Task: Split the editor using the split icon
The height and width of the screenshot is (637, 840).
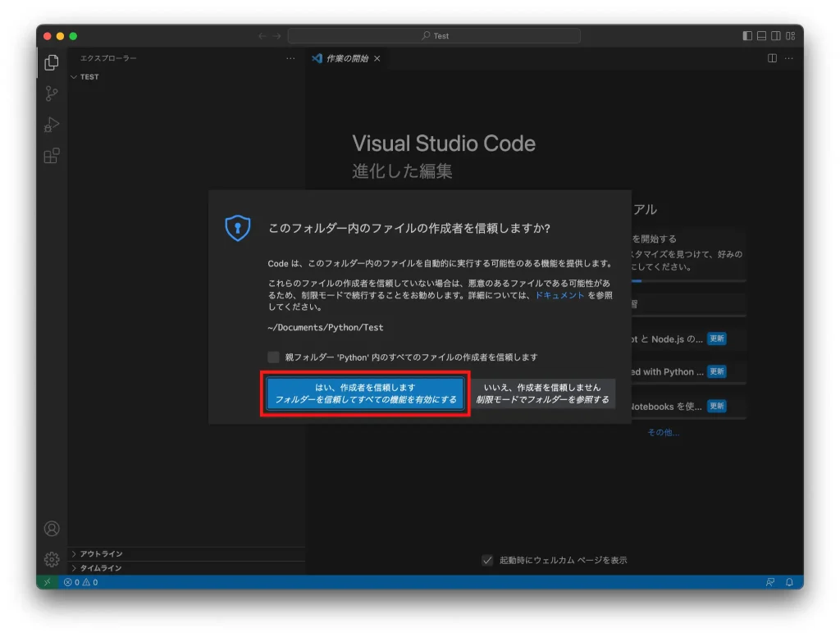Action: 772,58
